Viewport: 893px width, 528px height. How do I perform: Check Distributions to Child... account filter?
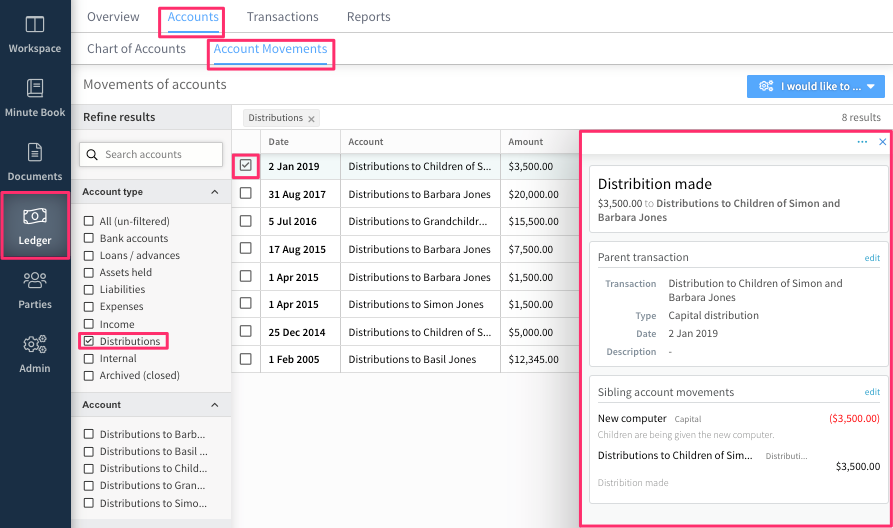[88, 468]
